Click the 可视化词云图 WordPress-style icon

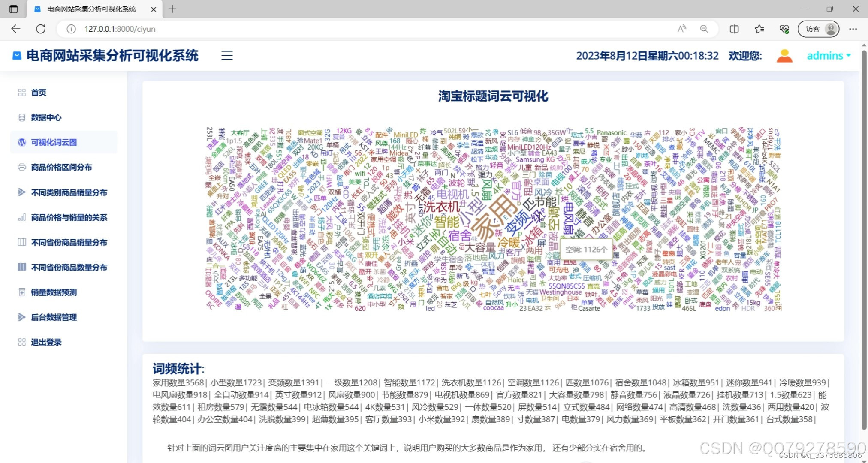pos(22,142)
